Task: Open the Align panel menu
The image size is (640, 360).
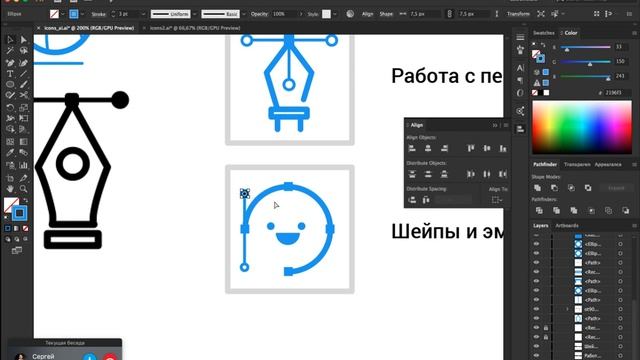Action: tap(506, 125)
